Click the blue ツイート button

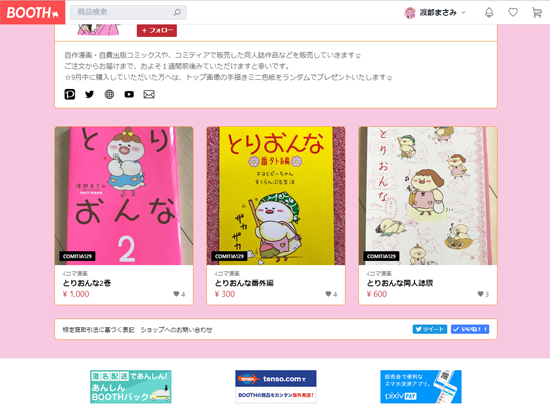pyautogui.click(x=430, y=329)
